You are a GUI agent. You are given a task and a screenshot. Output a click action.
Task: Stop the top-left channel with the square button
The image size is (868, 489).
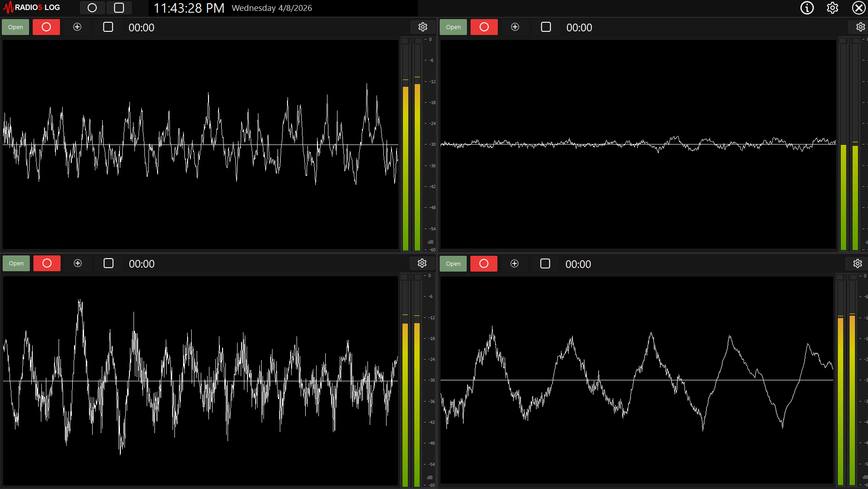(x=108, y=27)
